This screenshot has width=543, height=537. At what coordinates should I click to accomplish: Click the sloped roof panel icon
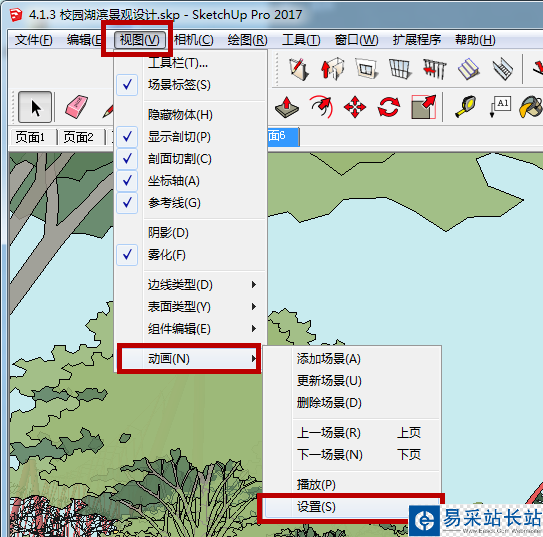[469, 69]
